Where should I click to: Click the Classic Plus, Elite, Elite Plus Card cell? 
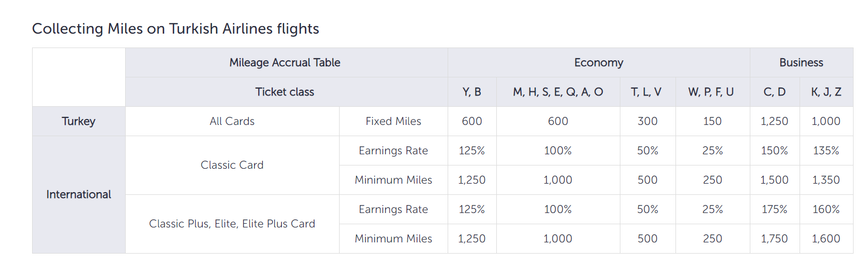coord(232,224)
